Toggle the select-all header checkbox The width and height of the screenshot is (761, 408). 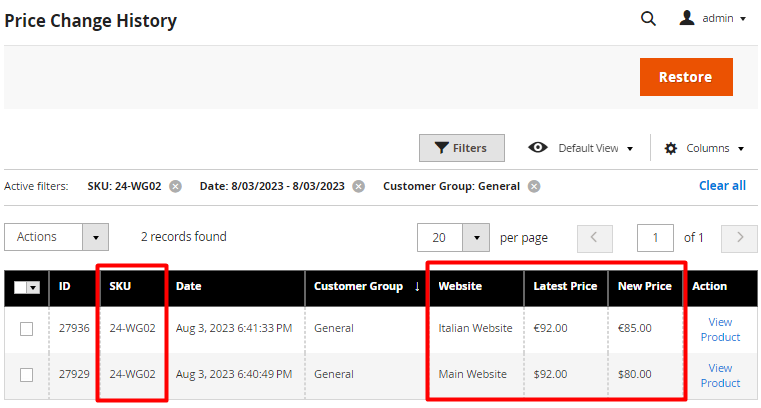20,288
